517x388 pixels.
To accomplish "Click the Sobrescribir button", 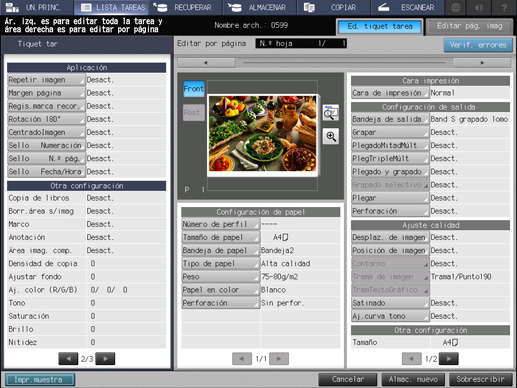I will click(x=480, y=379).
